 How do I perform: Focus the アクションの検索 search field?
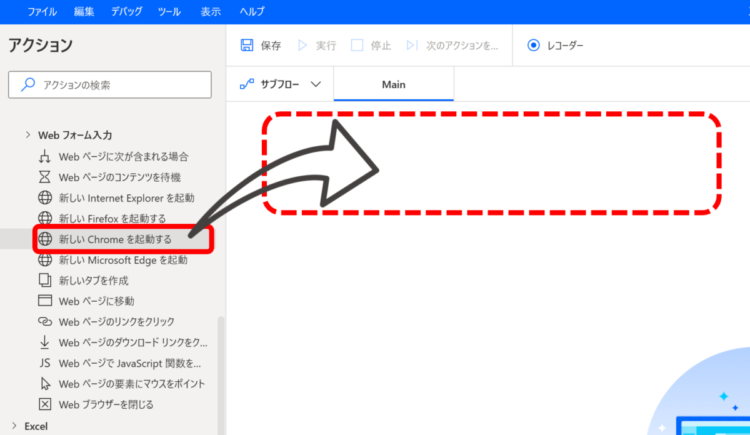coord(110,85)
